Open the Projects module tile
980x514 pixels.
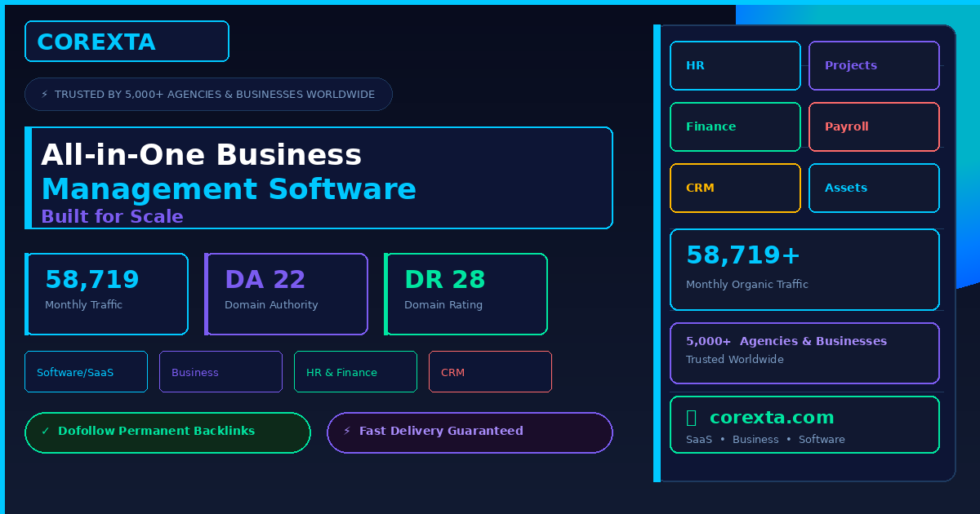(x=874, y=65)
